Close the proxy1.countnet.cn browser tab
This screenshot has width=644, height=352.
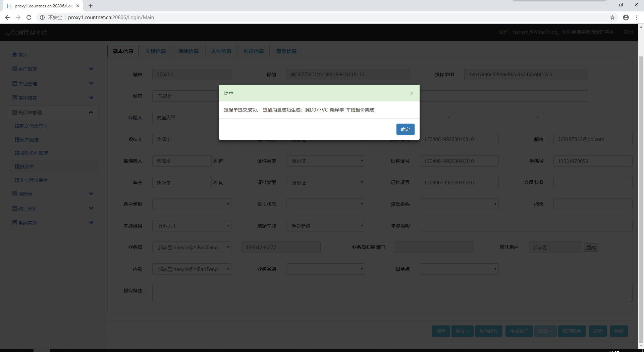click(78, 6)
